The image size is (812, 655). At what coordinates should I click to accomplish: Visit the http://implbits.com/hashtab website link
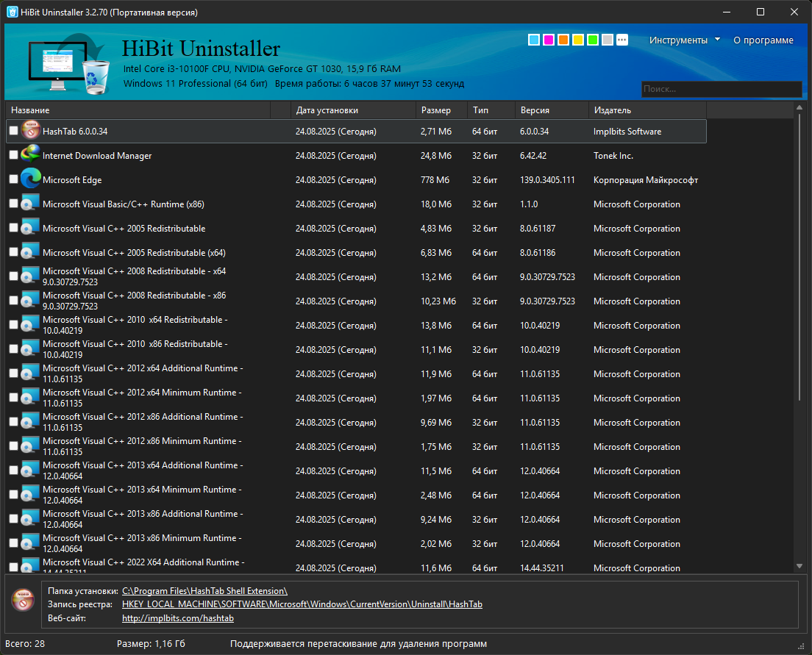(178, 618)
